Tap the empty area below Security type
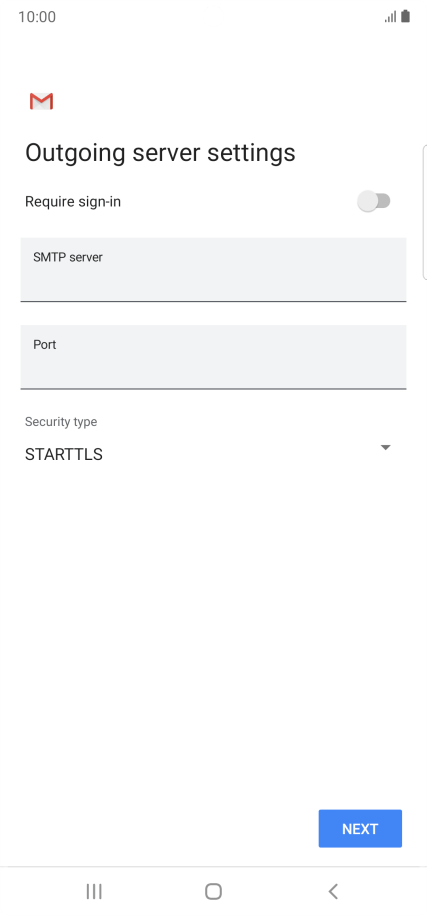This screenshot has width=427, height=916. [213, 631]
